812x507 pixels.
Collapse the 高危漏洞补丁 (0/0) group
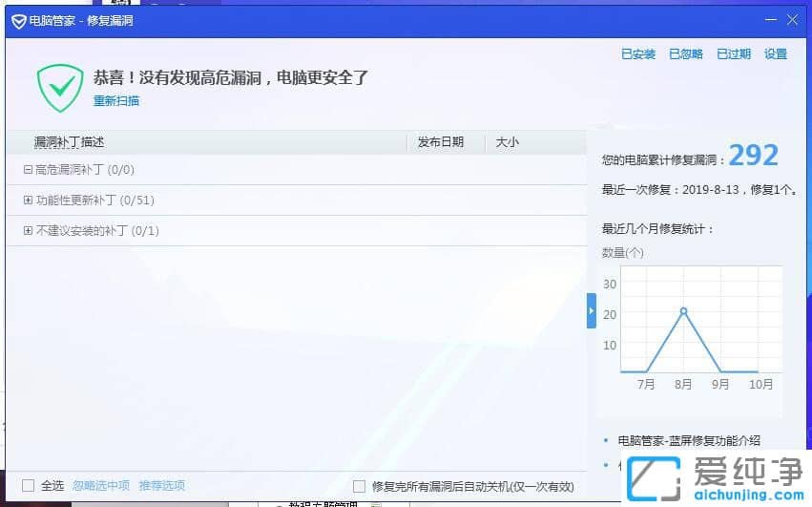28,170
